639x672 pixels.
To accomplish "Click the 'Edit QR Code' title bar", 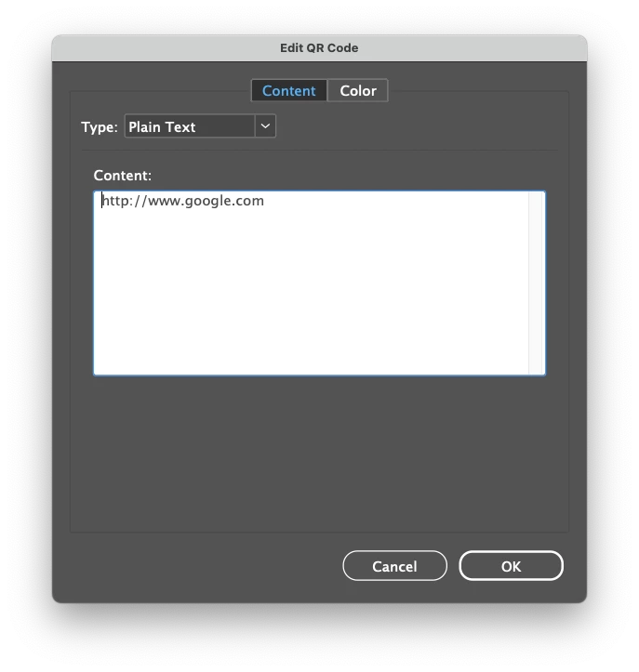I will (x=320, y=48).
